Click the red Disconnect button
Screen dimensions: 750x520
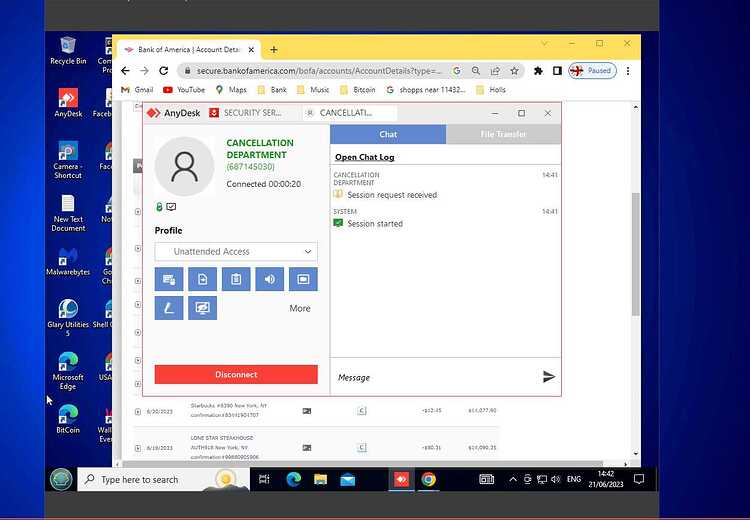coord(236,375)
